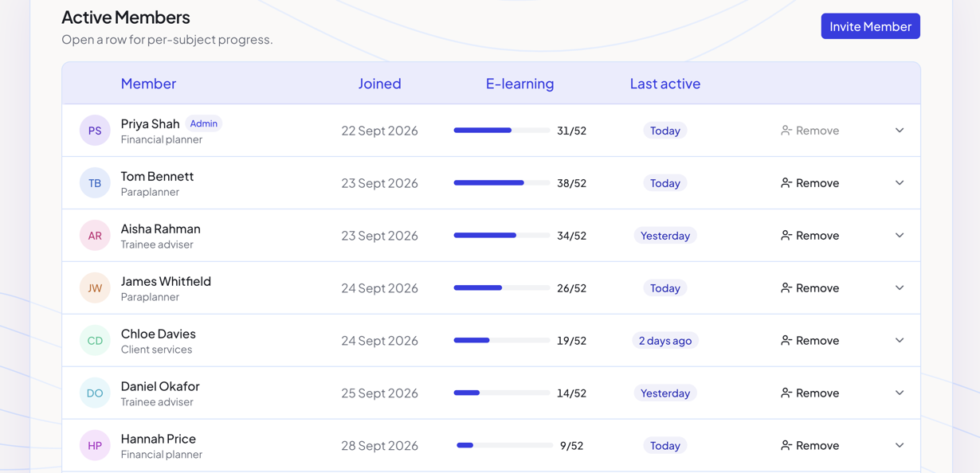Click Aisha Rahman's Yesterday badge
980x473 pixels.
665,236
